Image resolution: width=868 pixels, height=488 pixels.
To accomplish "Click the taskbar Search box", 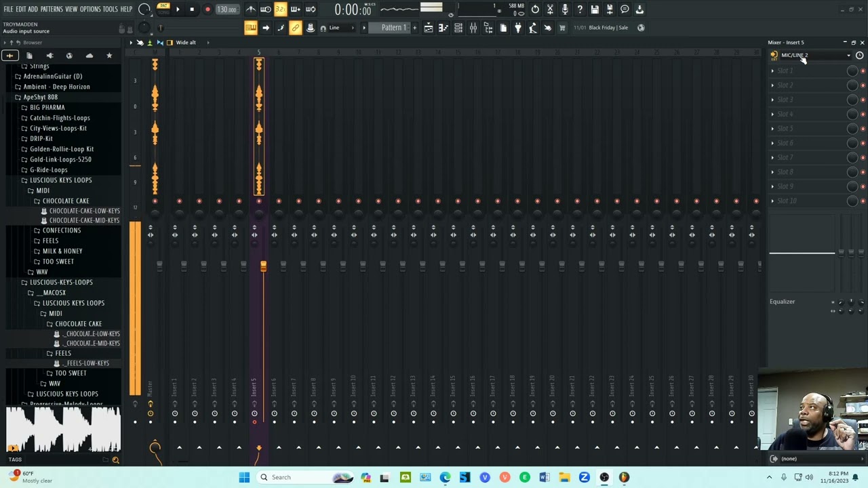I will (307, 477).
